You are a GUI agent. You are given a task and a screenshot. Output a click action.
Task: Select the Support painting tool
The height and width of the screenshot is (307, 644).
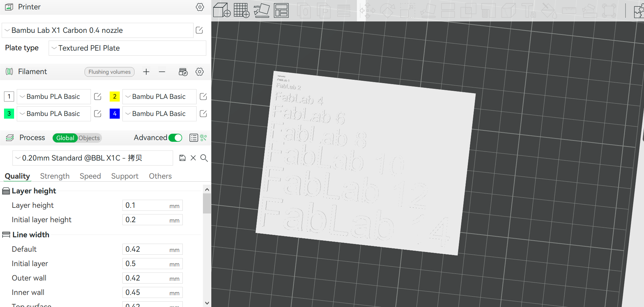click(488, 10)
